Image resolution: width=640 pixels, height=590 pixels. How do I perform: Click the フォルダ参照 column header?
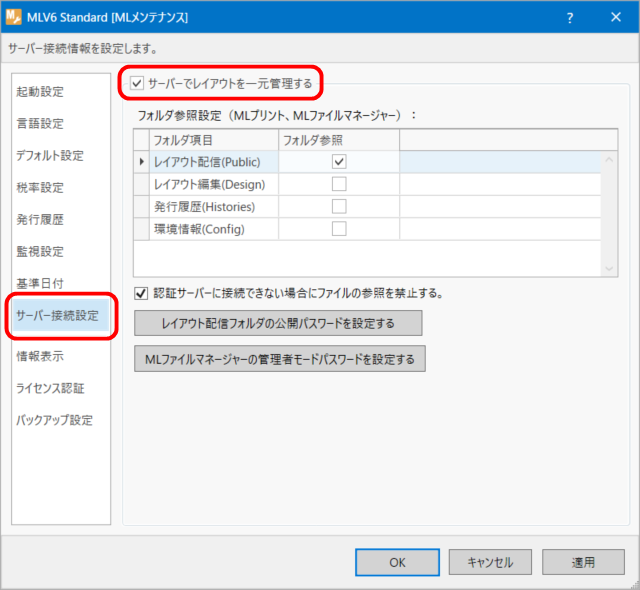point(339,140)
